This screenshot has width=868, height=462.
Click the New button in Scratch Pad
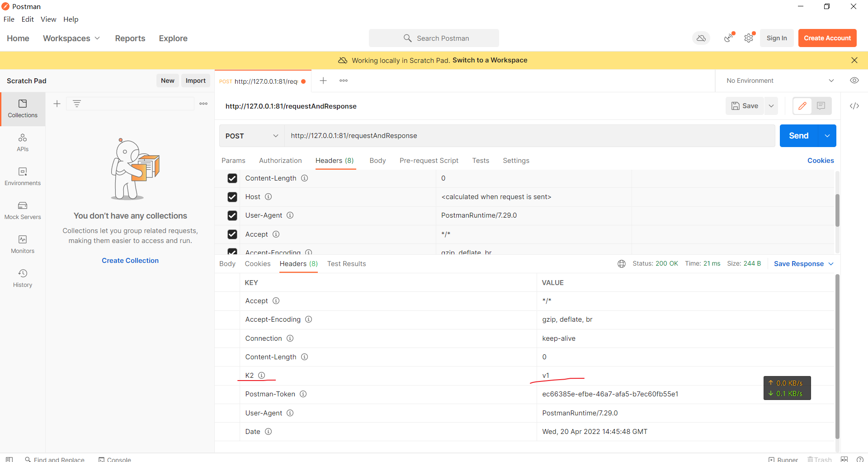tap(168, 81)
